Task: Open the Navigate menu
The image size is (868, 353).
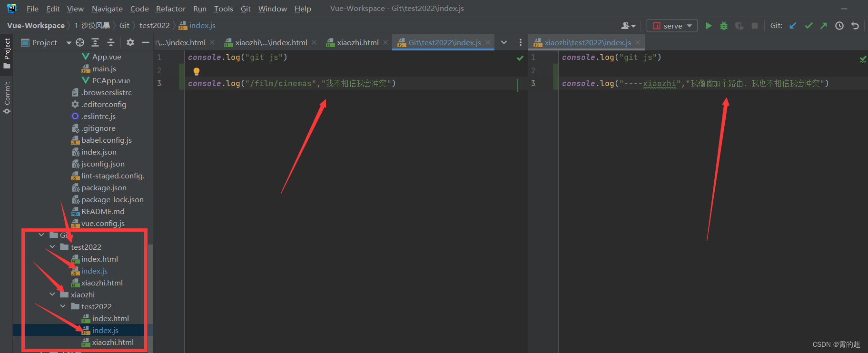Action: tap(107, 9)
